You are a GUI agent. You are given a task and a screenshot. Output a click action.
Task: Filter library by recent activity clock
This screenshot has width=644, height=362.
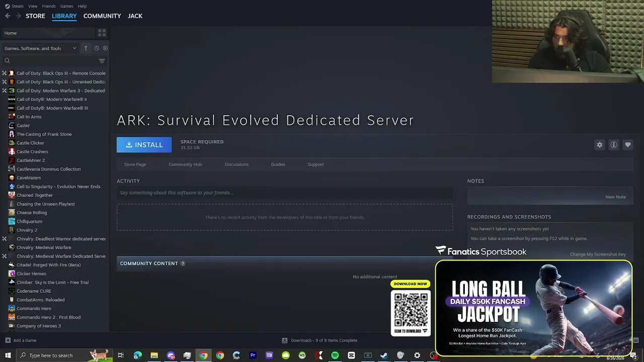coord(97,48)
